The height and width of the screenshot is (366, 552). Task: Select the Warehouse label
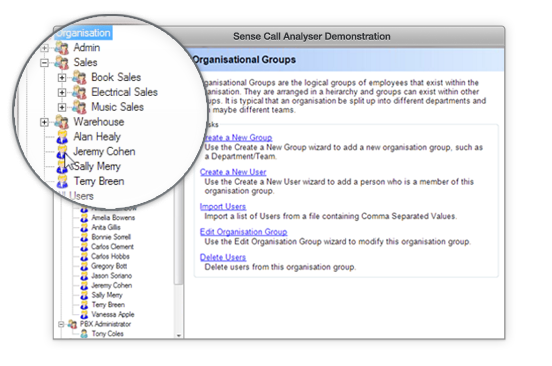99,122
